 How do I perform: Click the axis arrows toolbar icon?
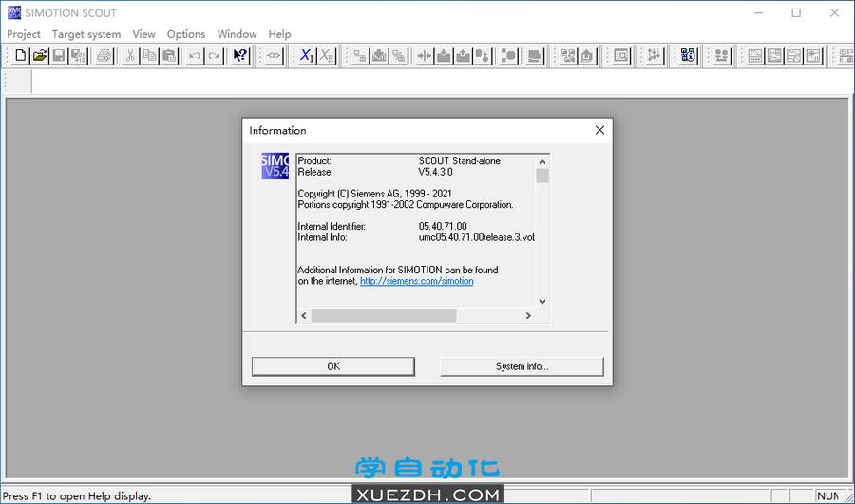pyautogui.click(x=654, y=56)
